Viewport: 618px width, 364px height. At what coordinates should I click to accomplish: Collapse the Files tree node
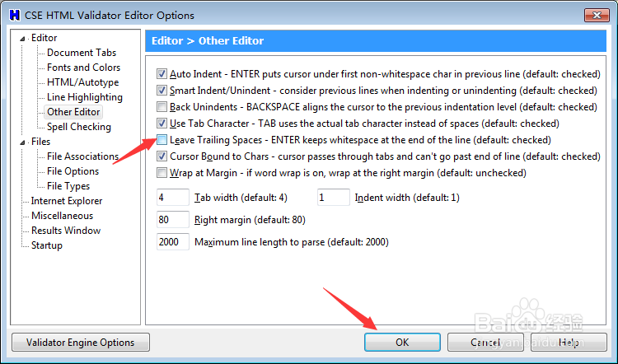pyautogui.click(x=22, y=142)
